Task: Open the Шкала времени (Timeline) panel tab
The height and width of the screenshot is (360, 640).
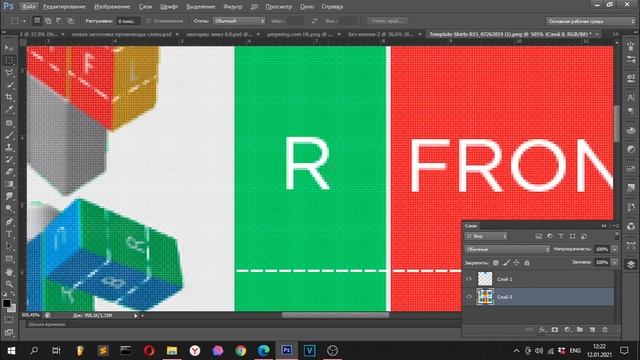Action: 47,324
